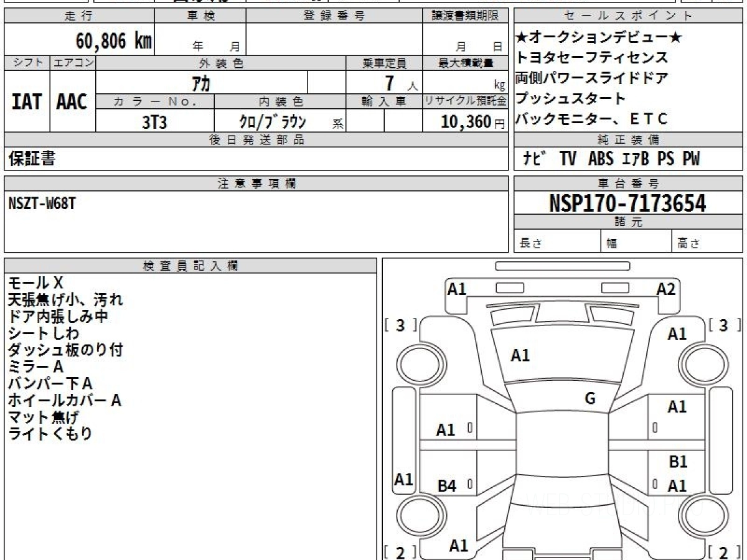The height and width of the screenshot is (560, 747).
Task: Select the 両側パワースライドドア sales point
Action: [x=591, y=78]
